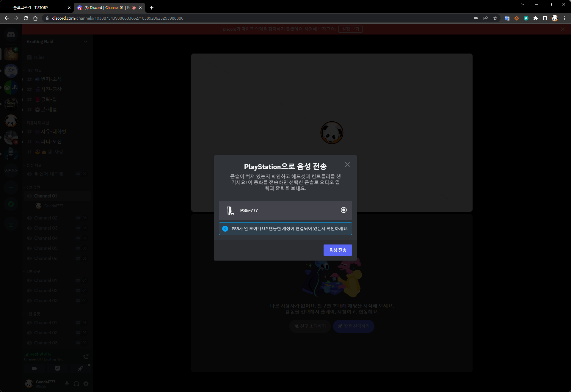Close the PlayStation voice transfer dialog

[x=347, y=164]
